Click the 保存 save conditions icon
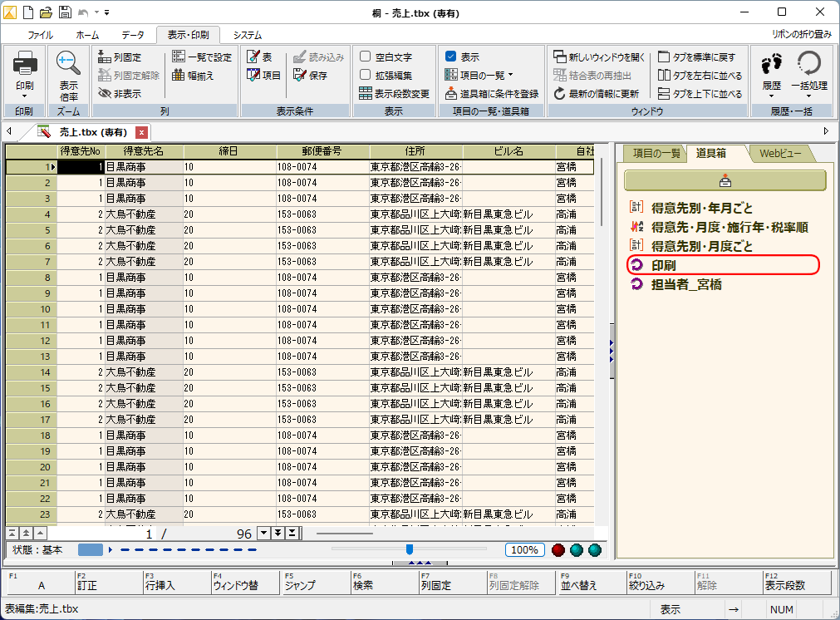 pyautogui.click(x=299, y=76)
